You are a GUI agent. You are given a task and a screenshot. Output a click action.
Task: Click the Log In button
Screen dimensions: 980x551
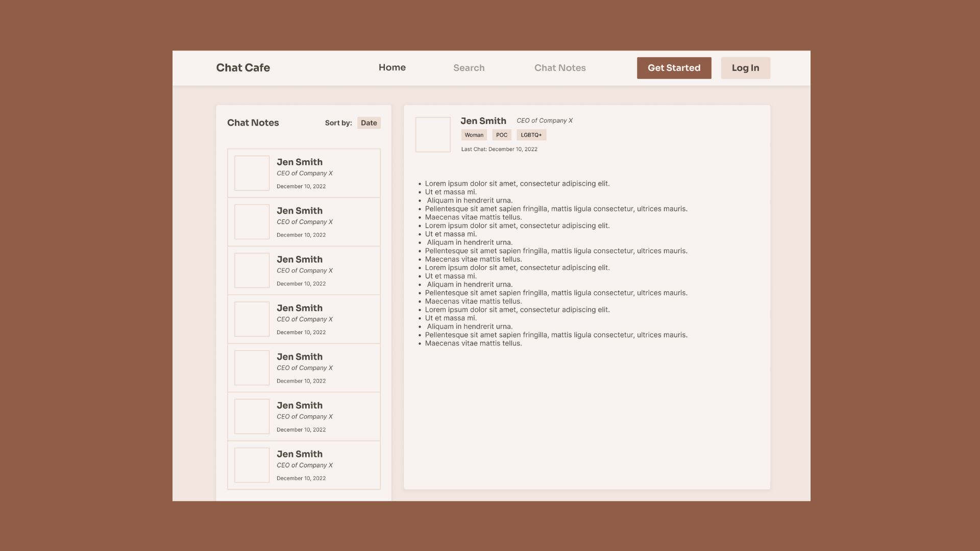point(745,68)
